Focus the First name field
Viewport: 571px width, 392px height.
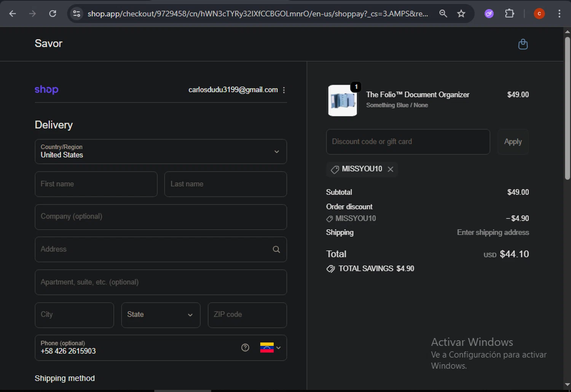pos(96,184)
